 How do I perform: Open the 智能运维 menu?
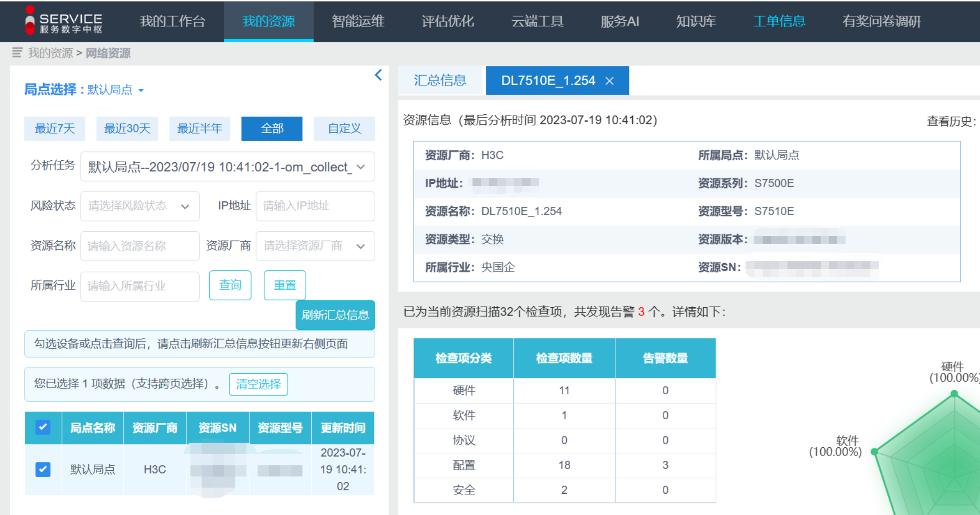(358, 21)
